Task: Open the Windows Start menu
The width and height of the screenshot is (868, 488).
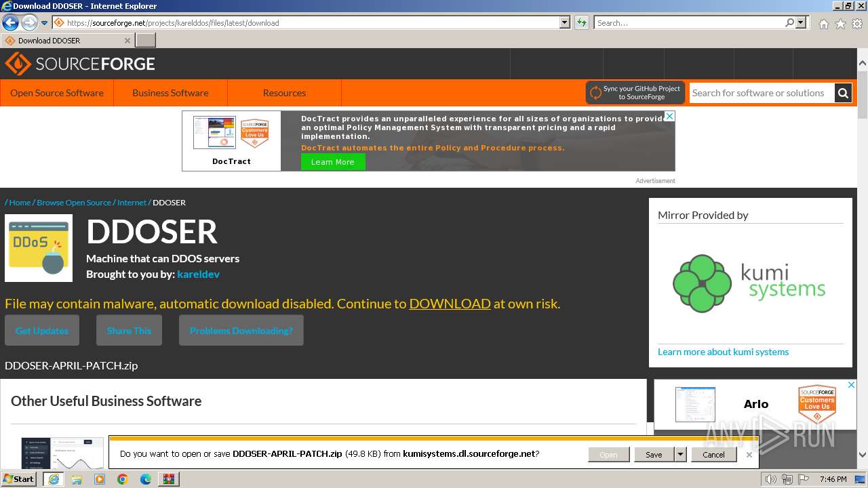Action: pos(19,479)
